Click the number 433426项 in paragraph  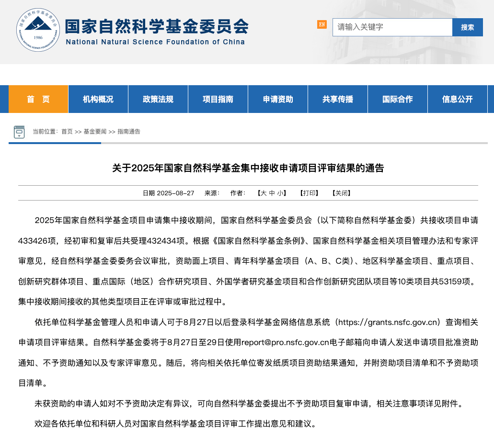(x=37, y=241)
